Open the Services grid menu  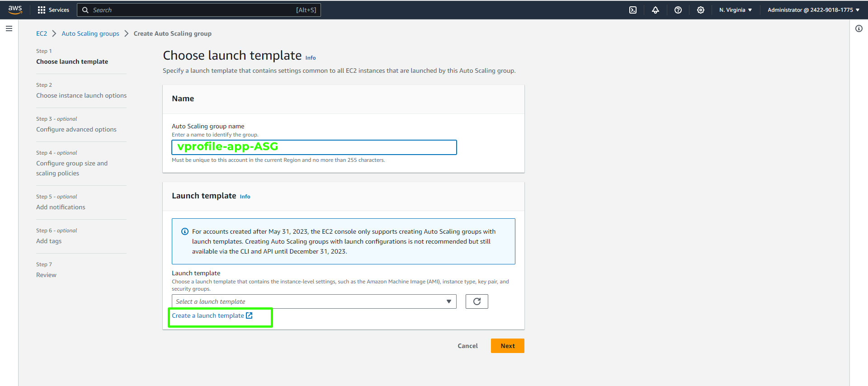click(42, 10)
